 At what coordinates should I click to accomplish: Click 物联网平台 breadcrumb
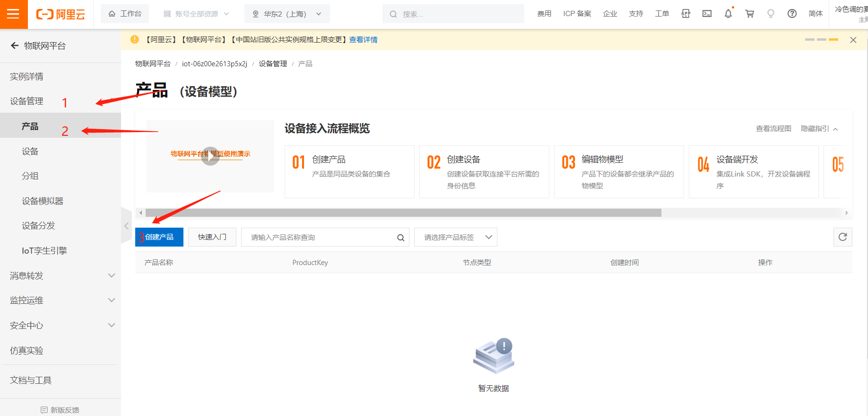[153, 63]
